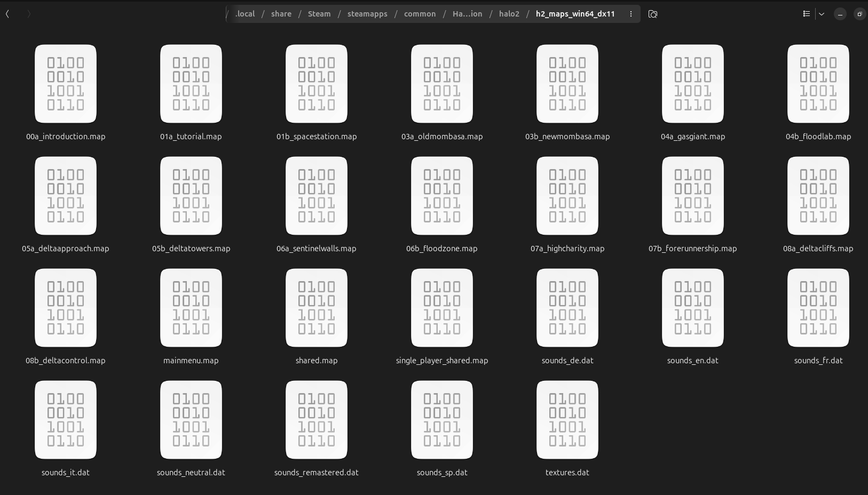Image resolution: width=868 pixels, height=495 pixels.
Task: Navigate to halo2 in path bar
Action: tap(509, 14)
